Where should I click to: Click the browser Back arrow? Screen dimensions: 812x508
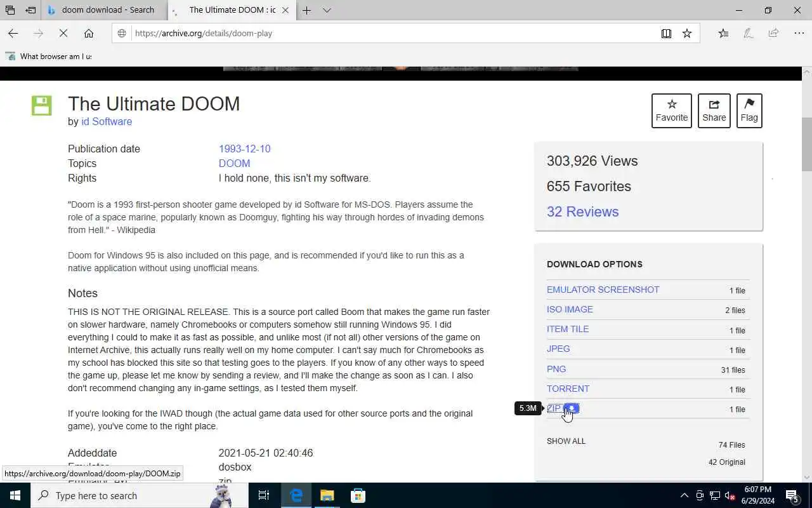point(13,33)
